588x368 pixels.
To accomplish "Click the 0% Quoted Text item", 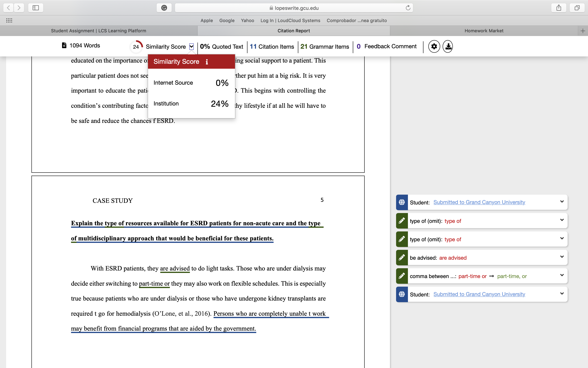I will tap(222, 46).
